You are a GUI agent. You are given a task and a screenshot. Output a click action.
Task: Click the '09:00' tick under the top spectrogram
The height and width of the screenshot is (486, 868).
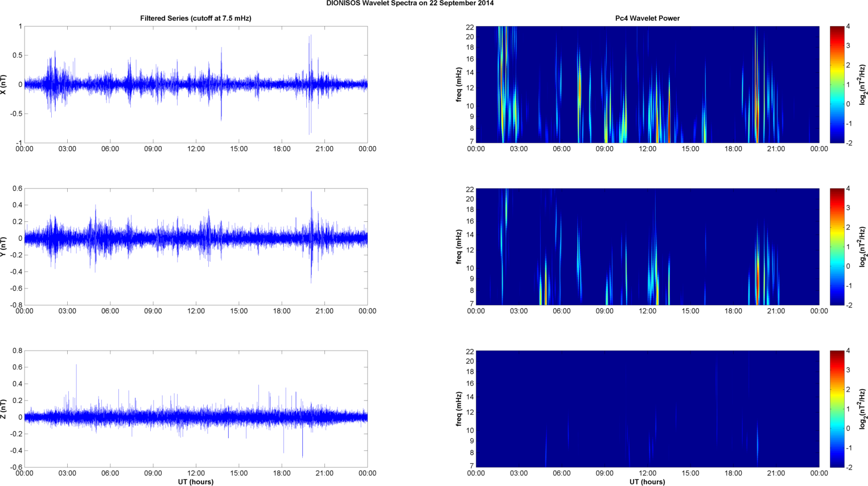(x=604, y=149)
